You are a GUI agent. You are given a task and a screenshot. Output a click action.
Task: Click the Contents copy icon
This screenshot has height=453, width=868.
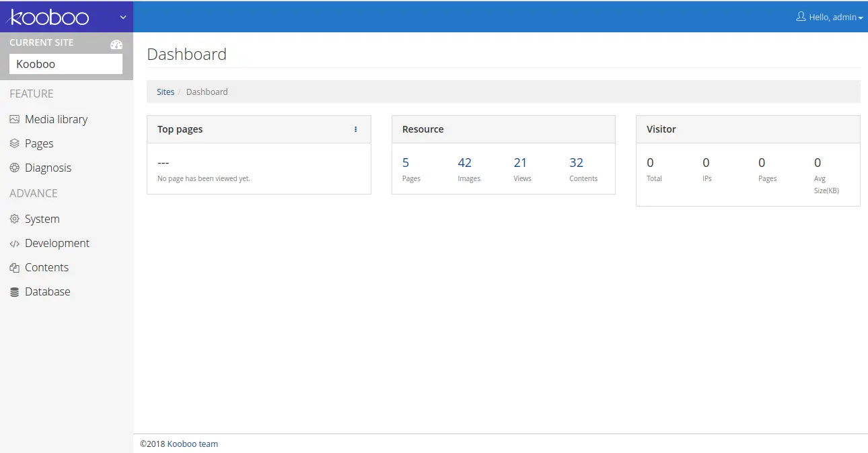[x=14, y=267]
